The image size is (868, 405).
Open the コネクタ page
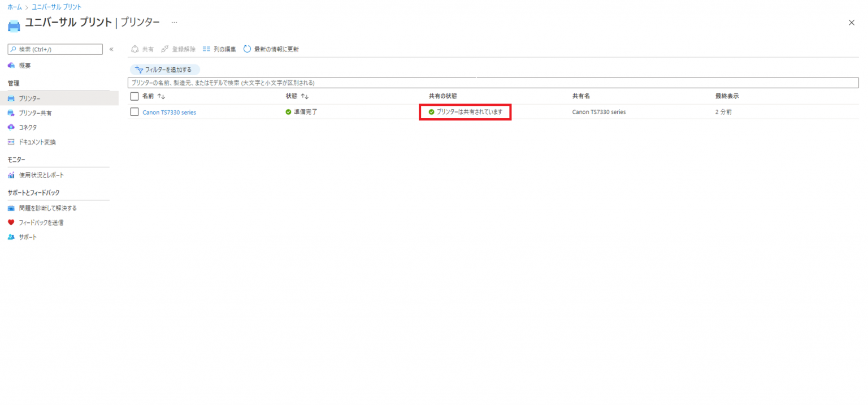[28, 127]
